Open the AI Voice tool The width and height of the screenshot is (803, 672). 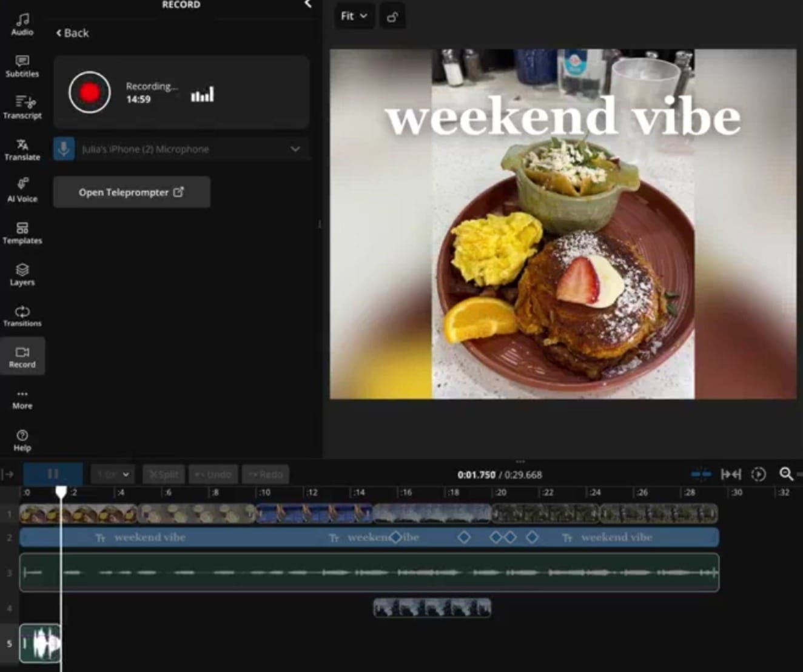22,190
